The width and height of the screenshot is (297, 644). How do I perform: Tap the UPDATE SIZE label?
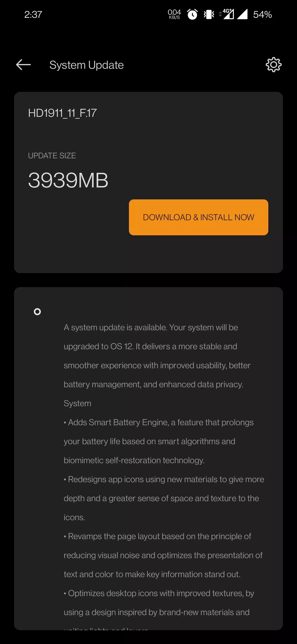[x=52, y=155]
